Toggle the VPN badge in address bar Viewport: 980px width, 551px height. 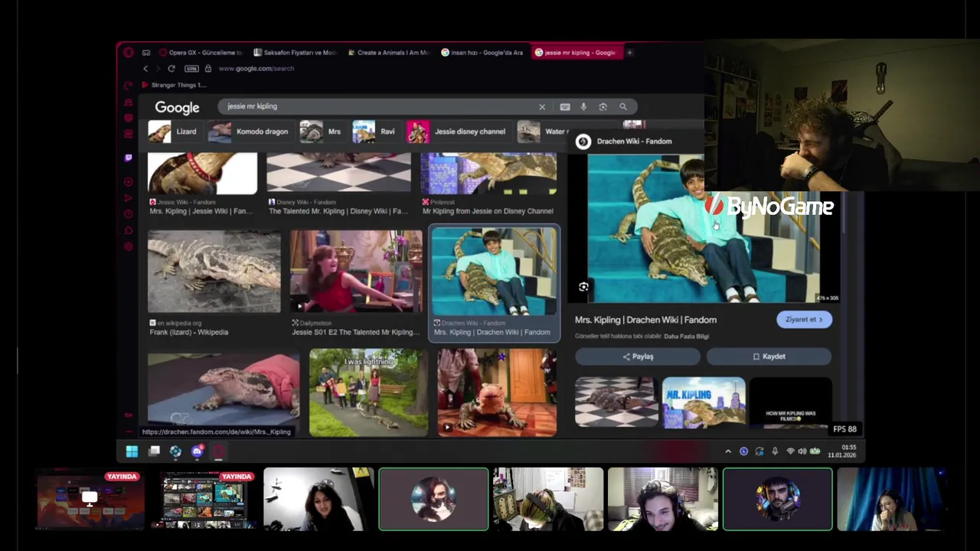pos(191,69)
